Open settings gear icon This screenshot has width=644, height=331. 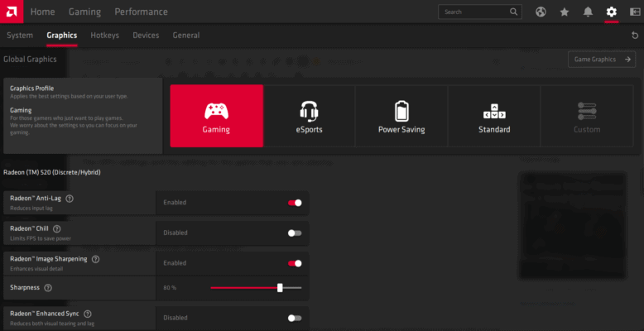pos(612,12)
